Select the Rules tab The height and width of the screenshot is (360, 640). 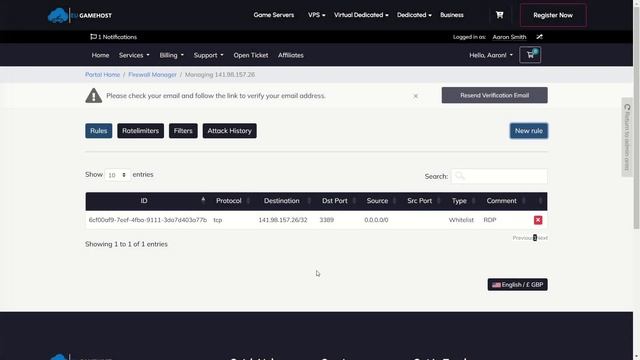click(98, 131)
